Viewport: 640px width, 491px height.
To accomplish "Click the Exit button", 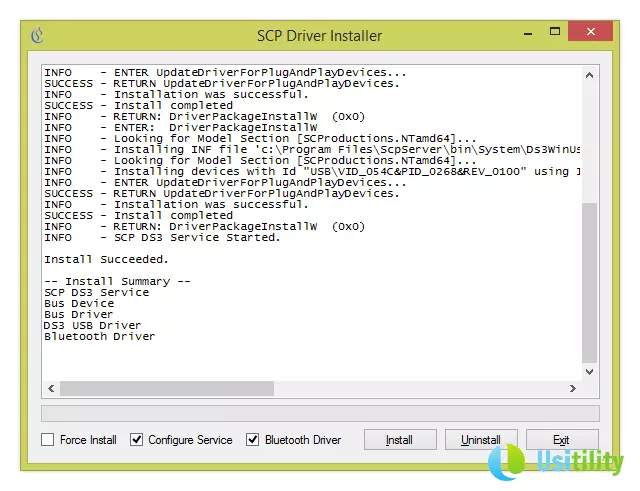I will point(561,440).
